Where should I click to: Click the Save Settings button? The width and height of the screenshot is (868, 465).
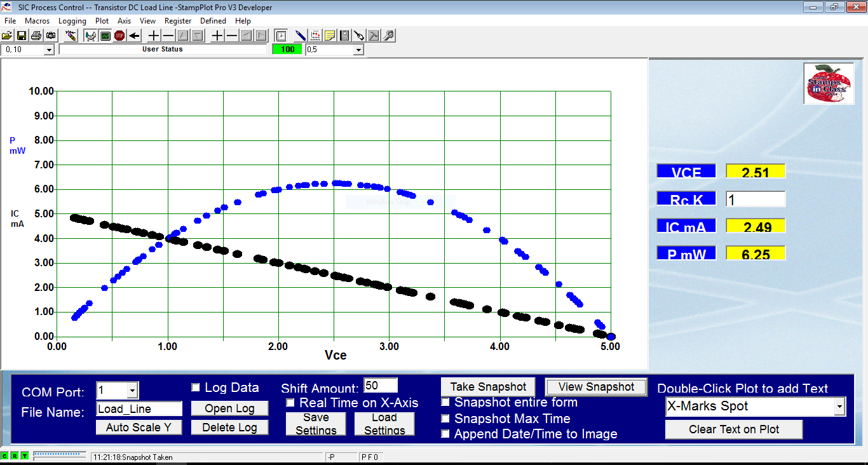(316, 424)
